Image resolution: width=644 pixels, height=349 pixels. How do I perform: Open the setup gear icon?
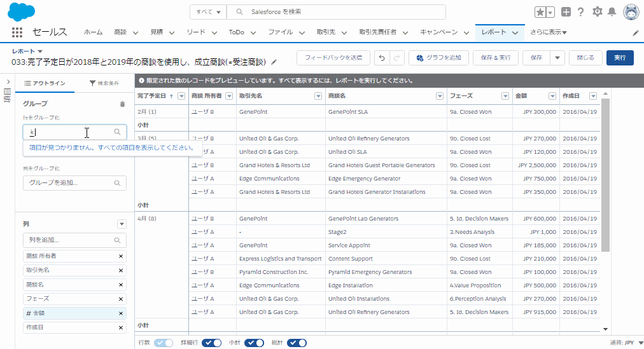pos(597,12)
